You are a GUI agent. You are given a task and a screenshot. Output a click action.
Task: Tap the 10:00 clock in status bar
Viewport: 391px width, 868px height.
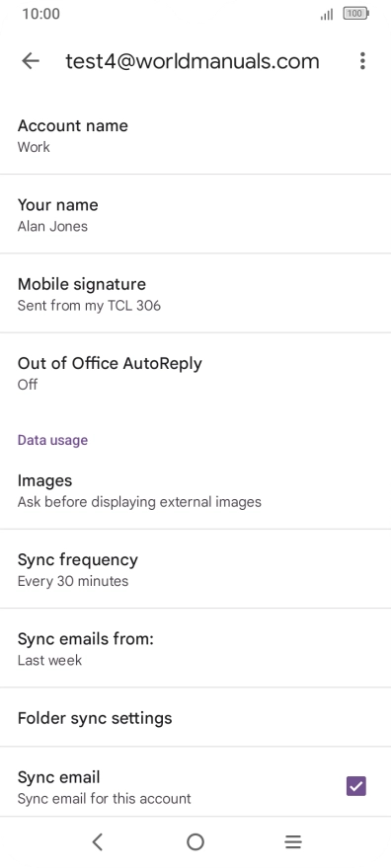click(41, 14)
